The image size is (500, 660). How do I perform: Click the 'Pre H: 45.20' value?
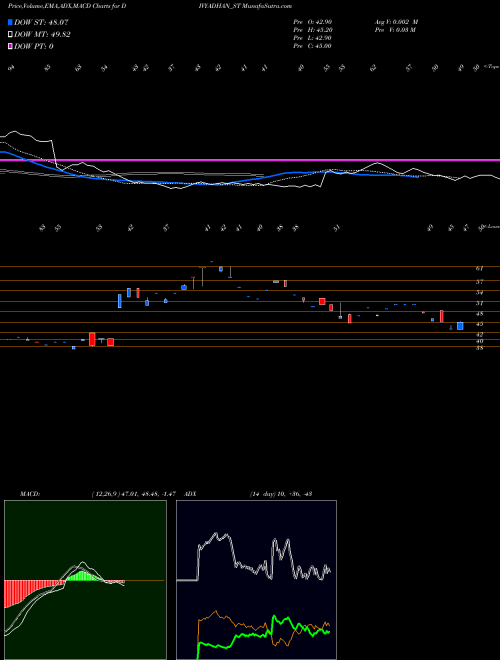(x=312, y=30)
